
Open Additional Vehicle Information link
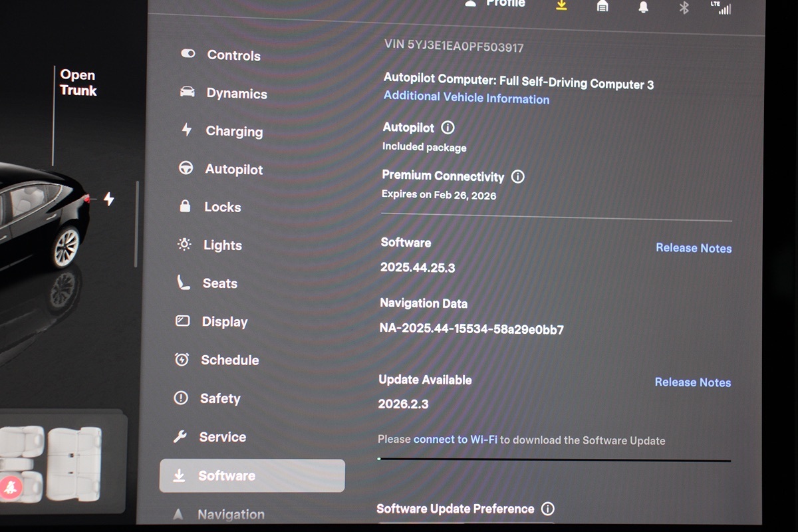click(x=466, y=98)
